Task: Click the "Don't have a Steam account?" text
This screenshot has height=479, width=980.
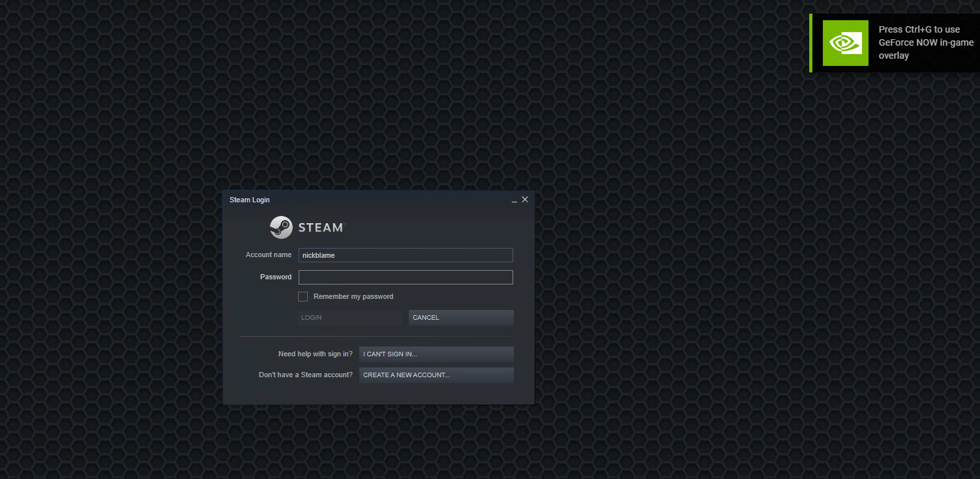Action: point(305,375)
